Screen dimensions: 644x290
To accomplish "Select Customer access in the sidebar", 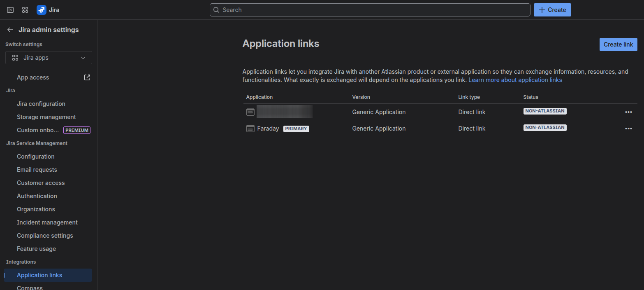I will pos(41,183).
